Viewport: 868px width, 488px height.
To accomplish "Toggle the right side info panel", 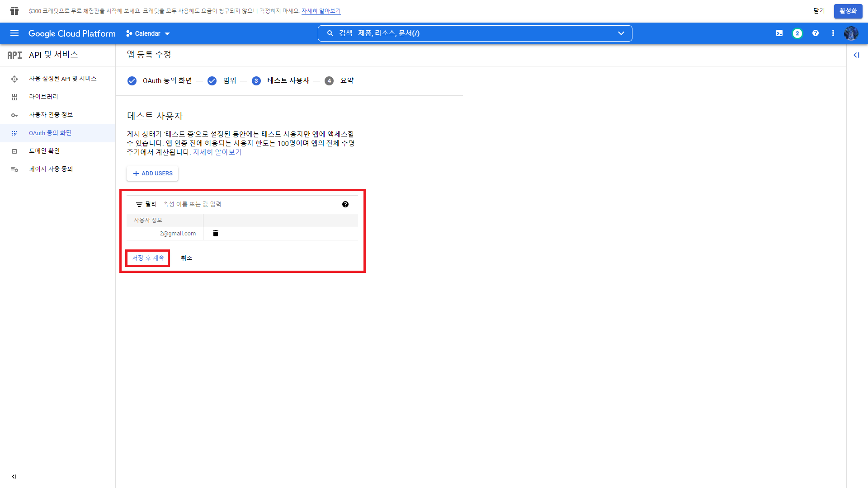I will point(856,55).
